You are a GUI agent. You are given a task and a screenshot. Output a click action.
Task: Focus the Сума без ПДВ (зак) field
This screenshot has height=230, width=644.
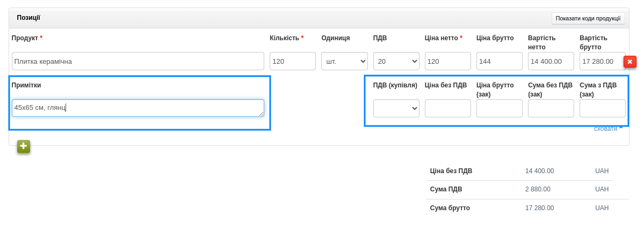coord(551,108)
